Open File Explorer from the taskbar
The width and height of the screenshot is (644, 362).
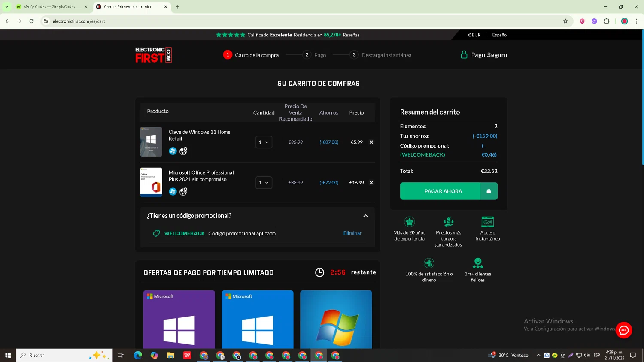[170, 355]
